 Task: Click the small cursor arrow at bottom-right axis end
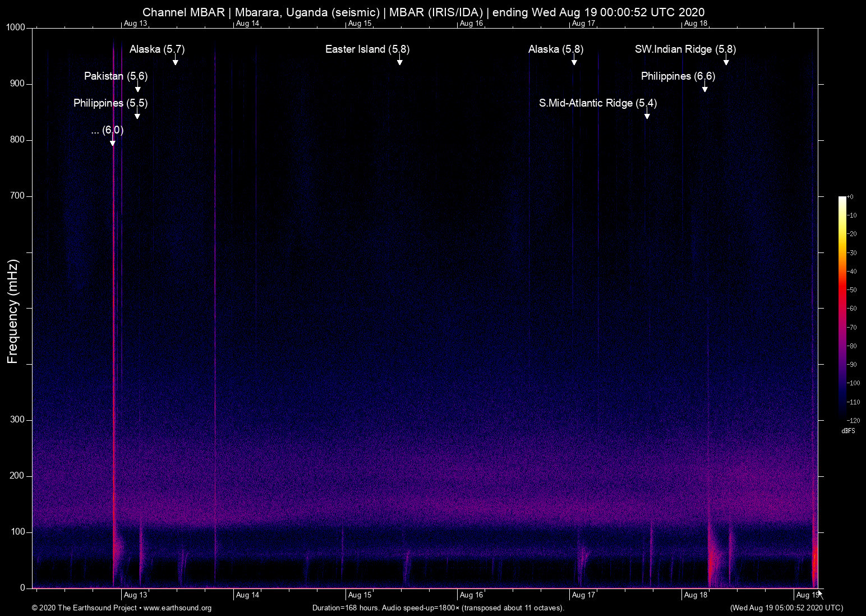[820, 594]
